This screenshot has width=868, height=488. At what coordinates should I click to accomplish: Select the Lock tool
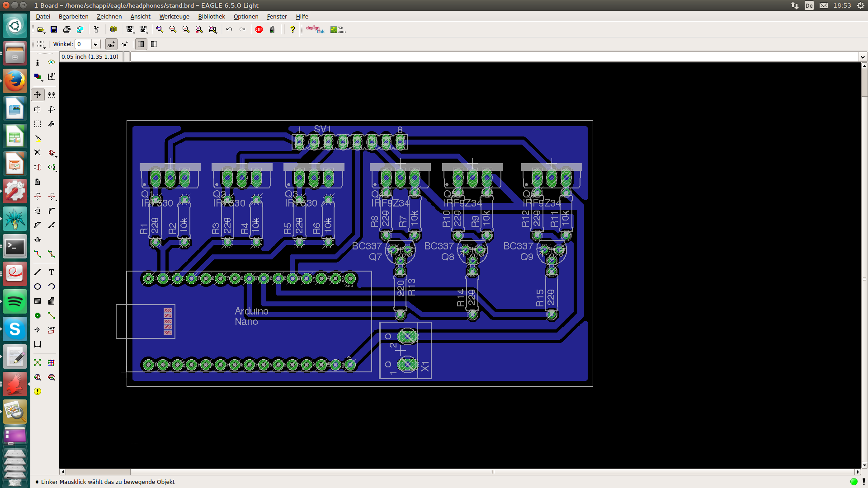tap(38, 182)
